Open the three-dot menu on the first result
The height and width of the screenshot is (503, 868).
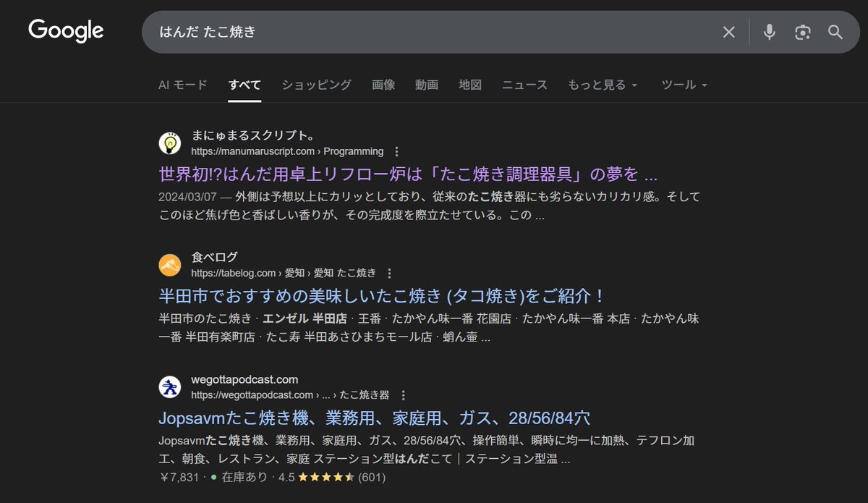tap(396, 151)
